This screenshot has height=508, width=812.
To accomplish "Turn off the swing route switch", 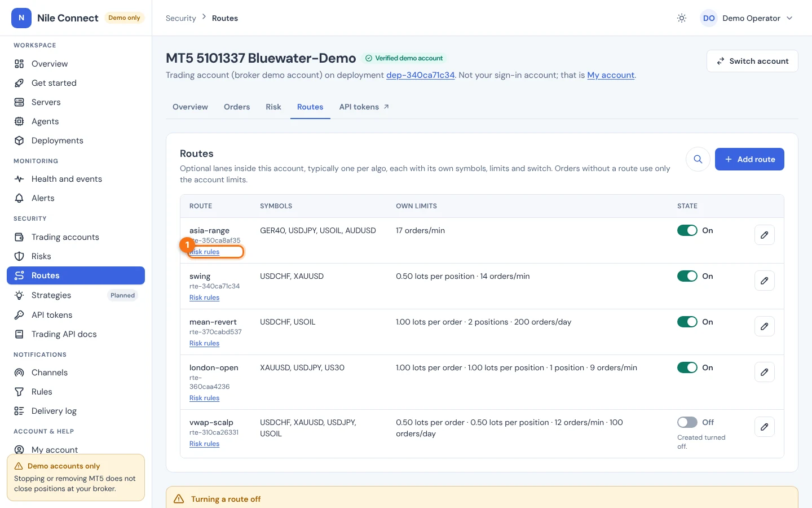I will tap(687, 276).
